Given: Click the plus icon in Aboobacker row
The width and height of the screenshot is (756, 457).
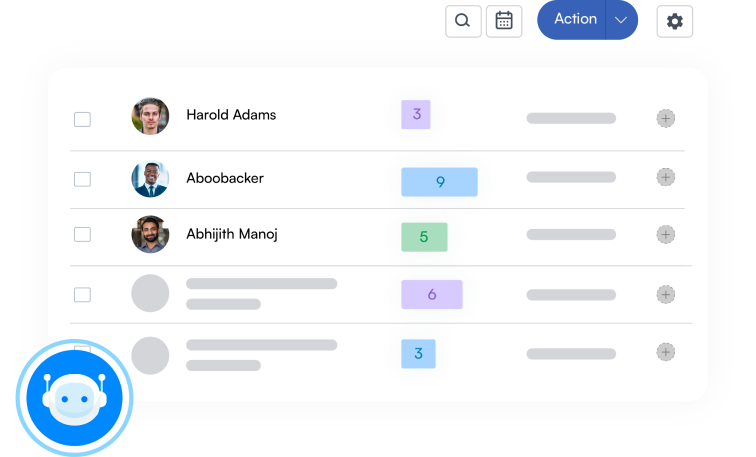Looking at the screenshot, I should point(665,177).
